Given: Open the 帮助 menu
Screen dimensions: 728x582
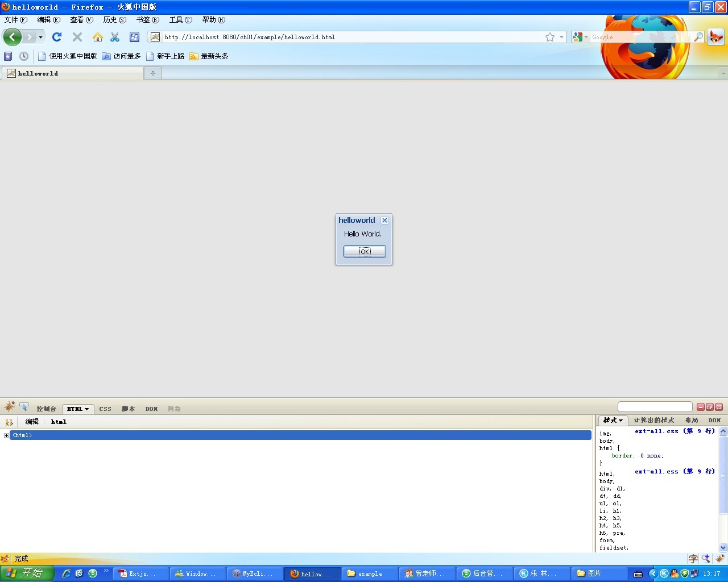Looking at the screenshot, I should tap(214, 20).
